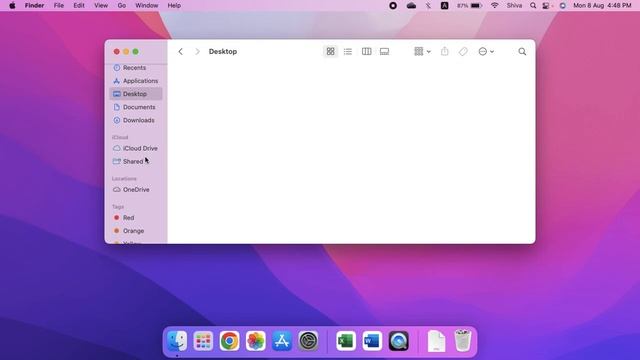Switch Finder to icon view

click(x=330, y=51)
